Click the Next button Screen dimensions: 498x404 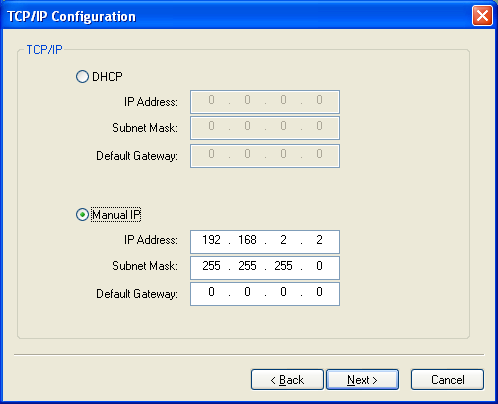click(362, 380)
